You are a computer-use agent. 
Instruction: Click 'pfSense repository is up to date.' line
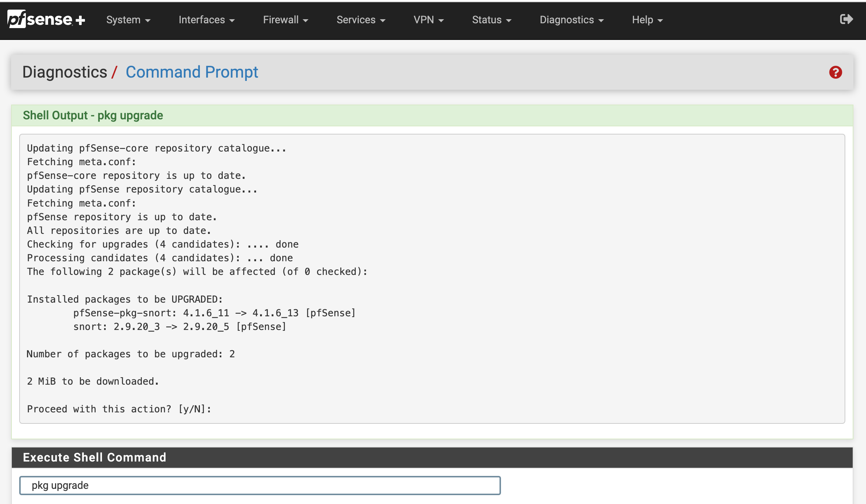point(122,217)
